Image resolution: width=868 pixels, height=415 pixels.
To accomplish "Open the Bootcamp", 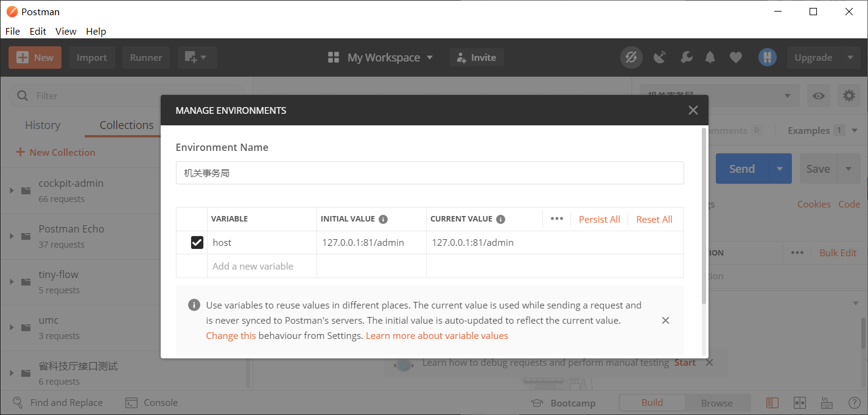I will [x=563, y=403].
